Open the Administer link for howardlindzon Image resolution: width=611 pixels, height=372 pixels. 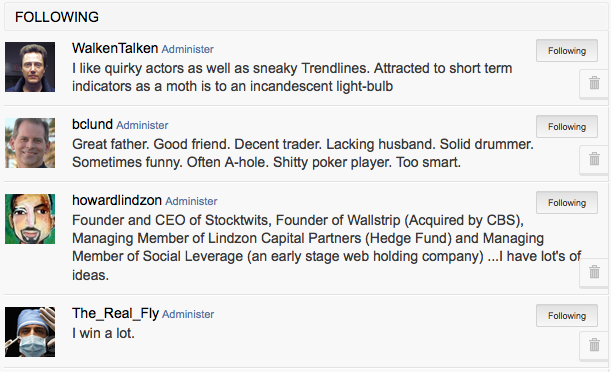191,201
